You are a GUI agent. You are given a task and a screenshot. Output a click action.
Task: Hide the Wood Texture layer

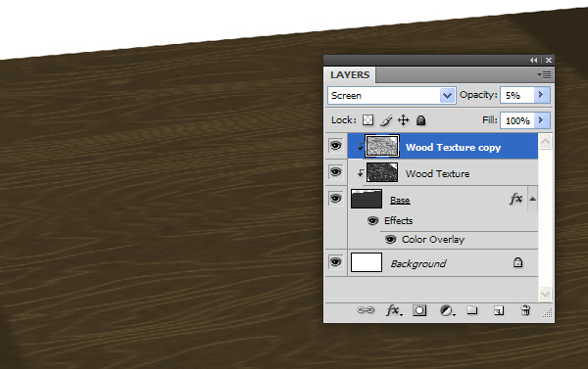(x=335, y=172)
